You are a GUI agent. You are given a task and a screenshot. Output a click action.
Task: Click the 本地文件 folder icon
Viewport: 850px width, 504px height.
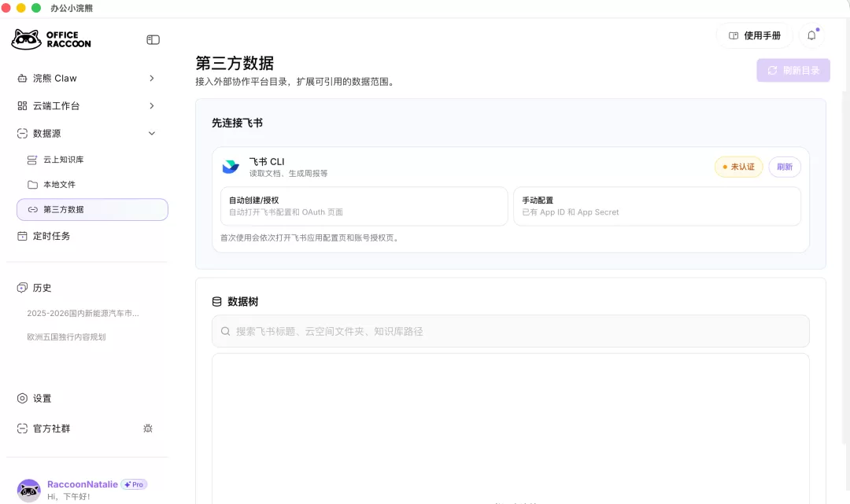(x=32, y=185)
